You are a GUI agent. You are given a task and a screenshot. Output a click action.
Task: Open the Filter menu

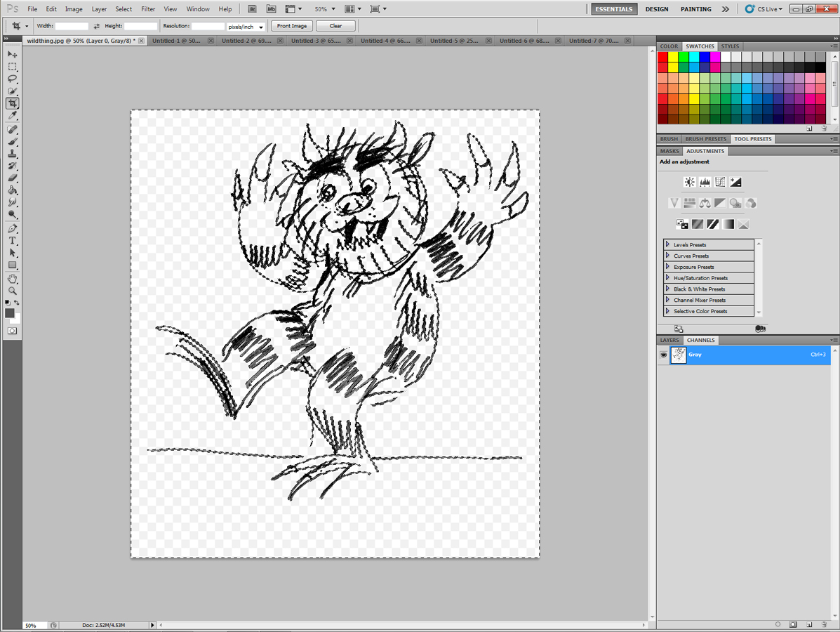tap(148, 9)
